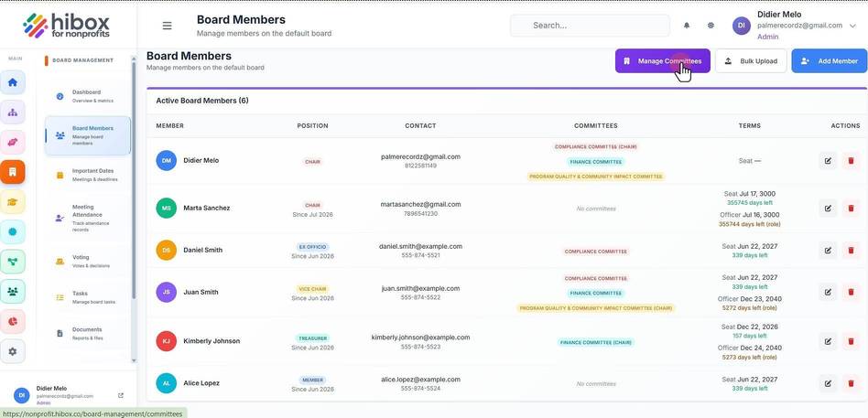Viewport: 868px width, 418px height.
Task: Open the home icon in main sidebar
Action: tap(13, 82)
